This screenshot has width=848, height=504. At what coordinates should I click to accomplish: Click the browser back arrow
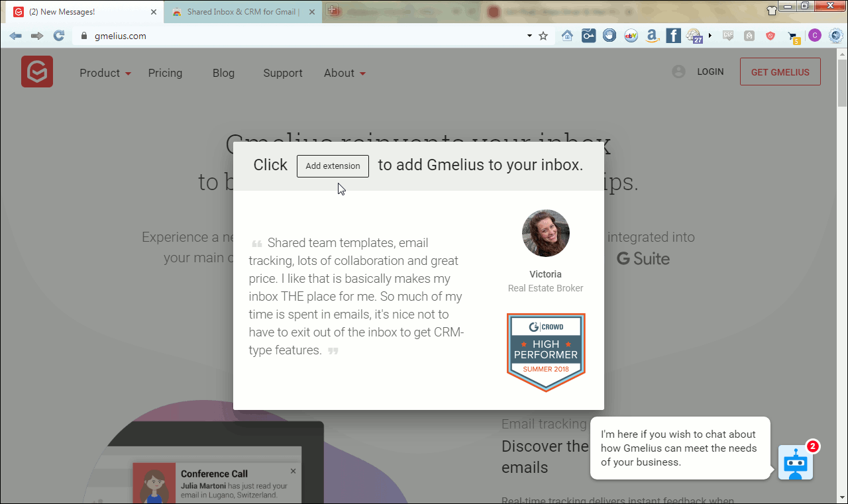(x=16, y=36)
